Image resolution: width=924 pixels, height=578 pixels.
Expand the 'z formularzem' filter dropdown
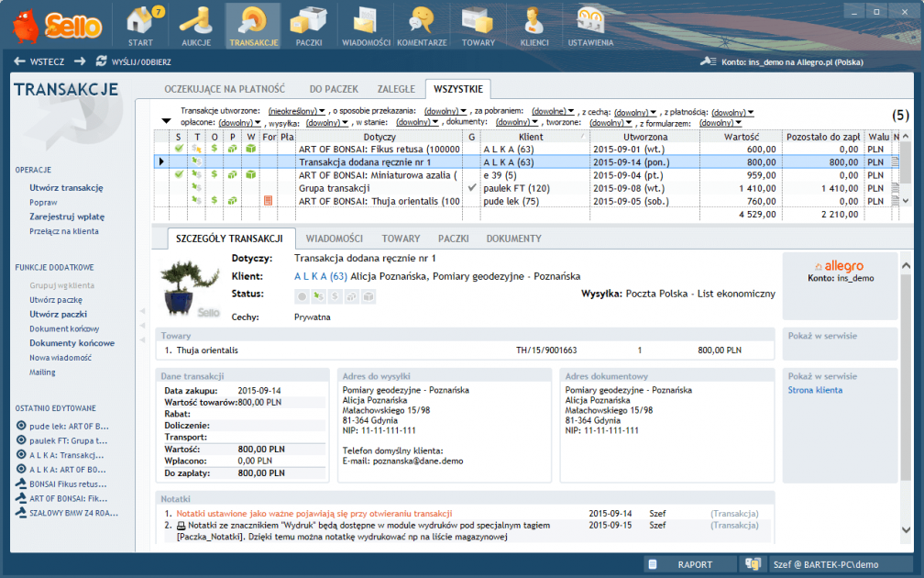720,122
